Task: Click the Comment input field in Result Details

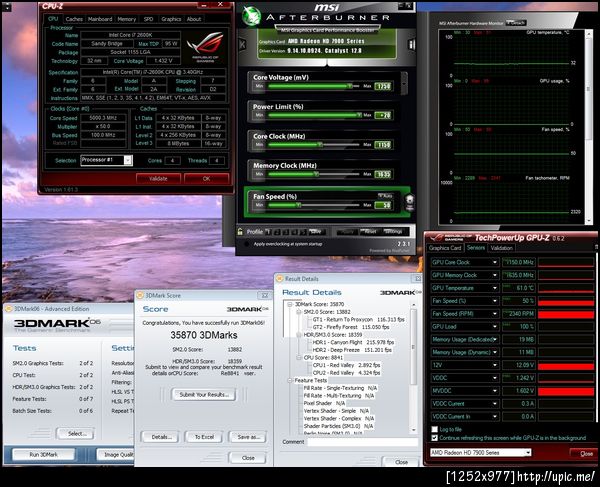Action: [362, 442]
